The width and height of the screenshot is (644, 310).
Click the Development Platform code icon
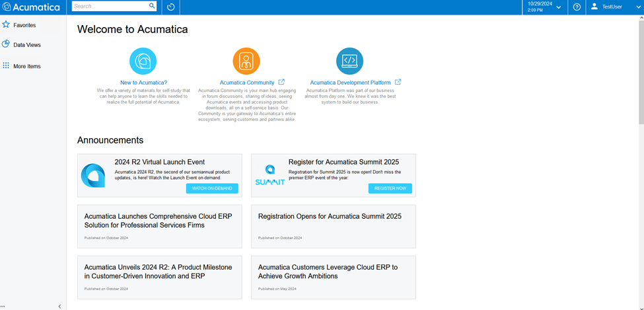coord(349,61)
